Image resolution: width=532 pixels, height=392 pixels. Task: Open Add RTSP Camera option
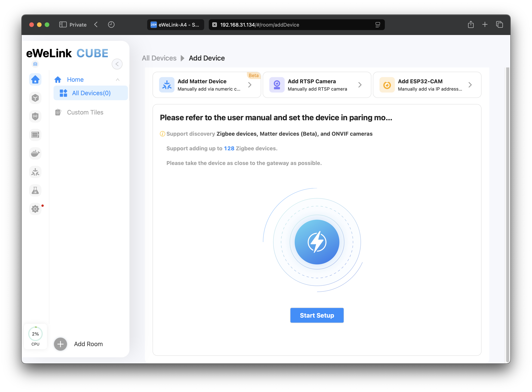tap(317, 85)
